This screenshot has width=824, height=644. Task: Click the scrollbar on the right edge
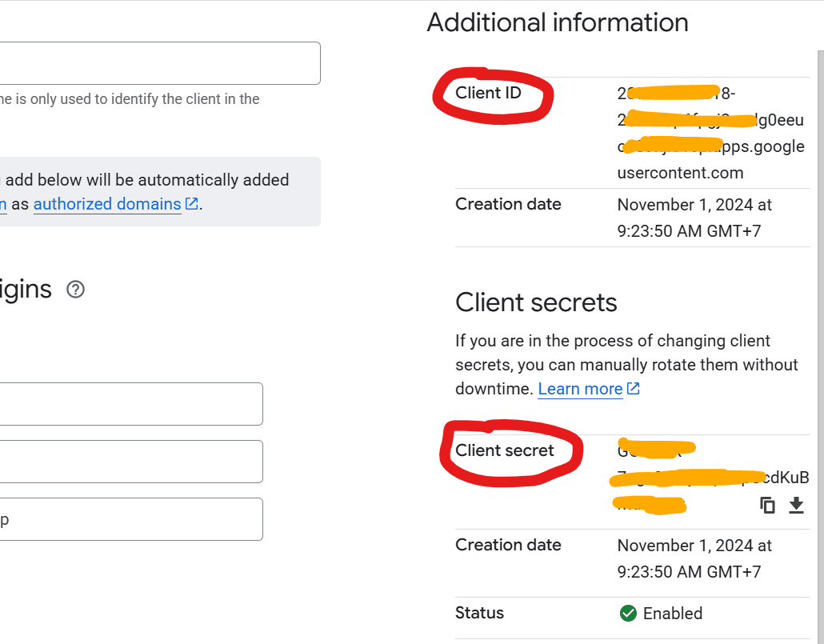[x=820, y=320]
